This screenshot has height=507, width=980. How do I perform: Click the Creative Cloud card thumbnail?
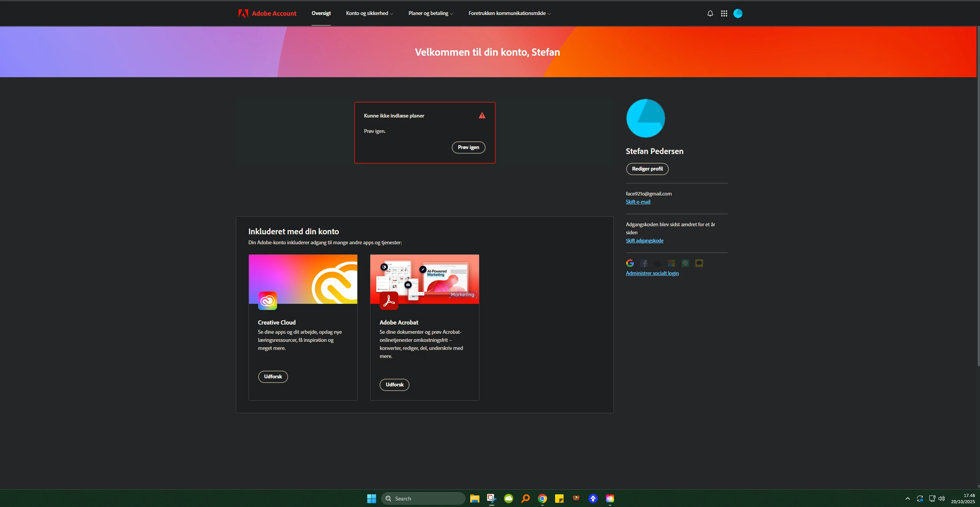click(303, 279)
